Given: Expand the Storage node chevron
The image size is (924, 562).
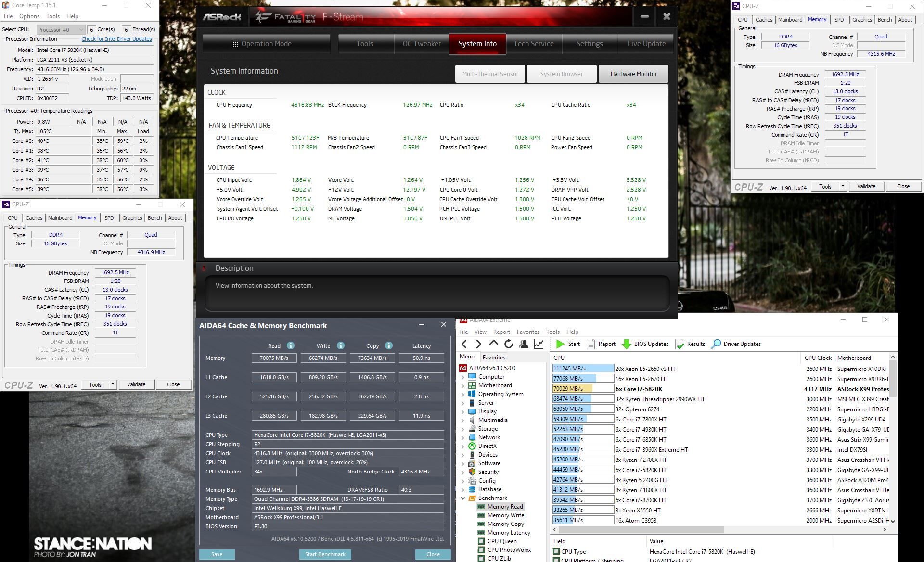Looking at the screenshot, I should pyautogui.click(x=463, y=429).
